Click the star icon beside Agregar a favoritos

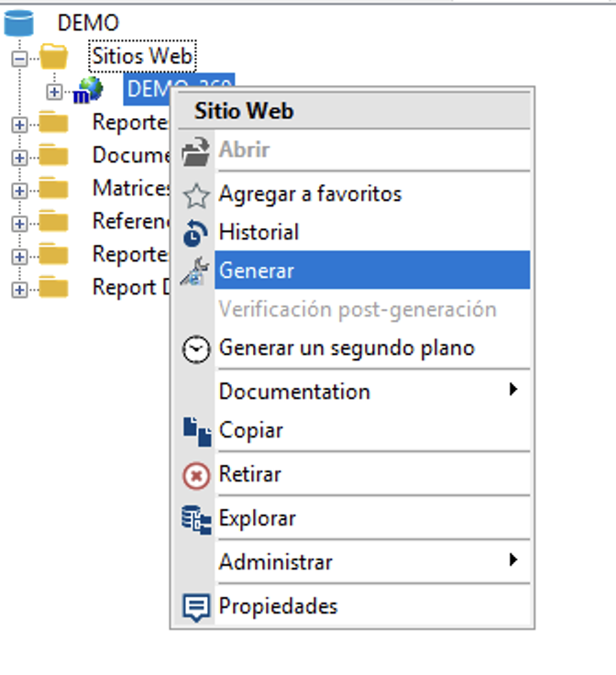196,195
